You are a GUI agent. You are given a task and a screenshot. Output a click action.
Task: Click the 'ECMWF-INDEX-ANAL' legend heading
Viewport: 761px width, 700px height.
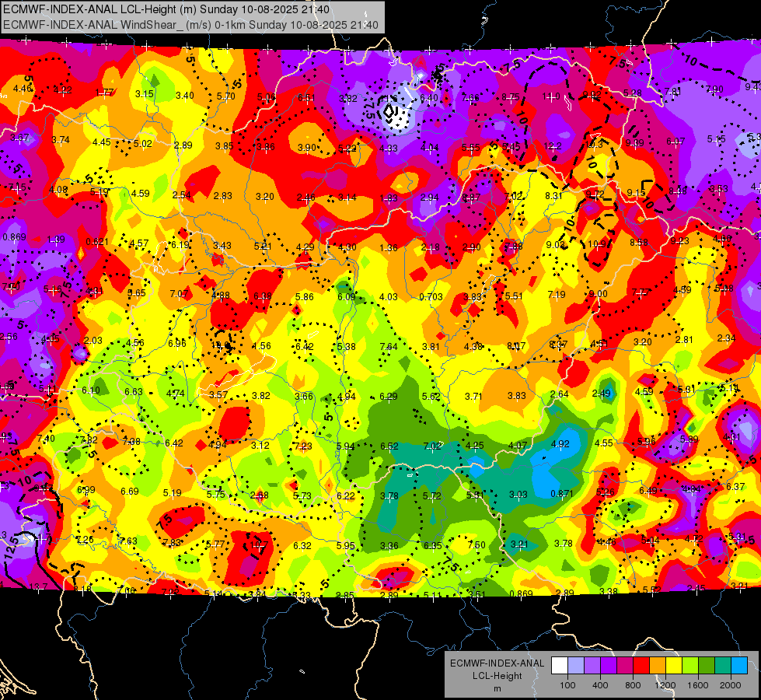pos(497,663)
